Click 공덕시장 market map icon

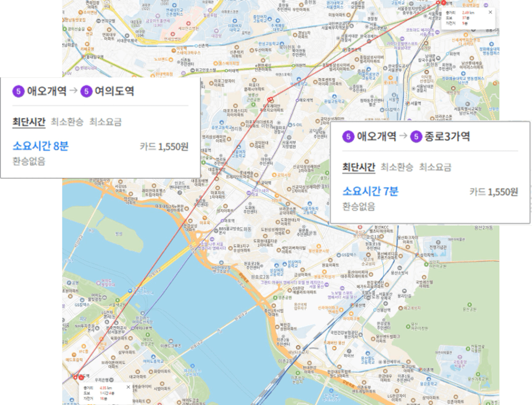click(274, 175)
